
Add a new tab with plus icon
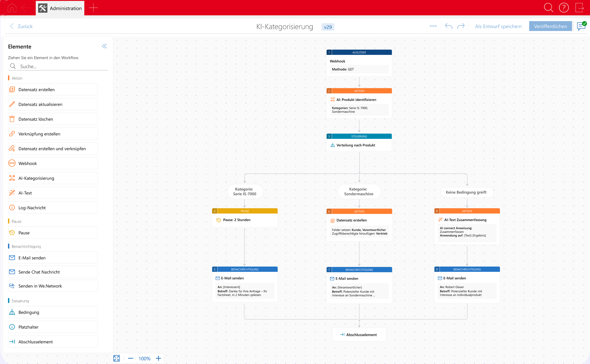tap(93, 8)
